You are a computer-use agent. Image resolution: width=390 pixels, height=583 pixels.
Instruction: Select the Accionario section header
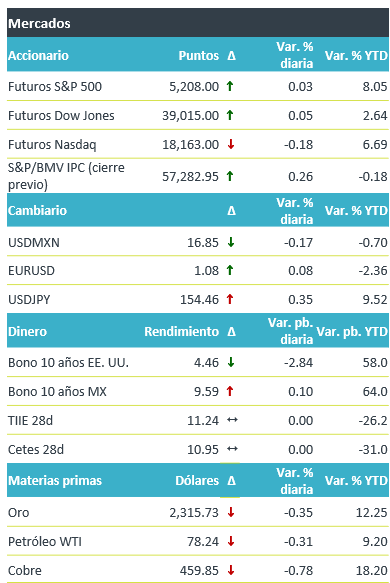38,55
